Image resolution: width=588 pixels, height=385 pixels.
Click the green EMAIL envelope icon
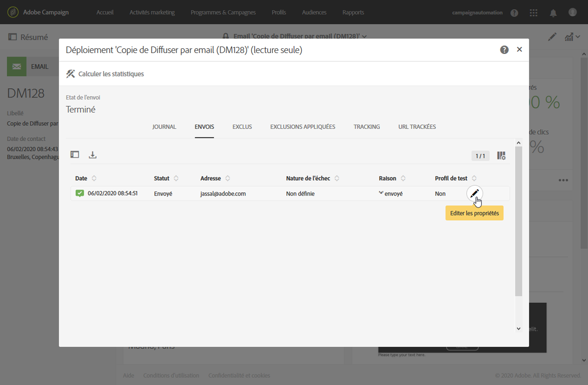coord(17,66)
